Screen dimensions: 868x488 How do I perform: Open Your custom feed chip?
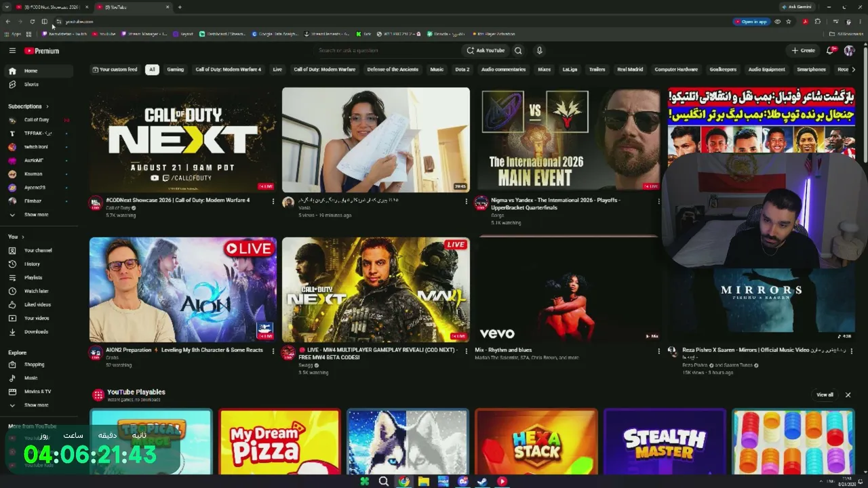click(115, 69)
